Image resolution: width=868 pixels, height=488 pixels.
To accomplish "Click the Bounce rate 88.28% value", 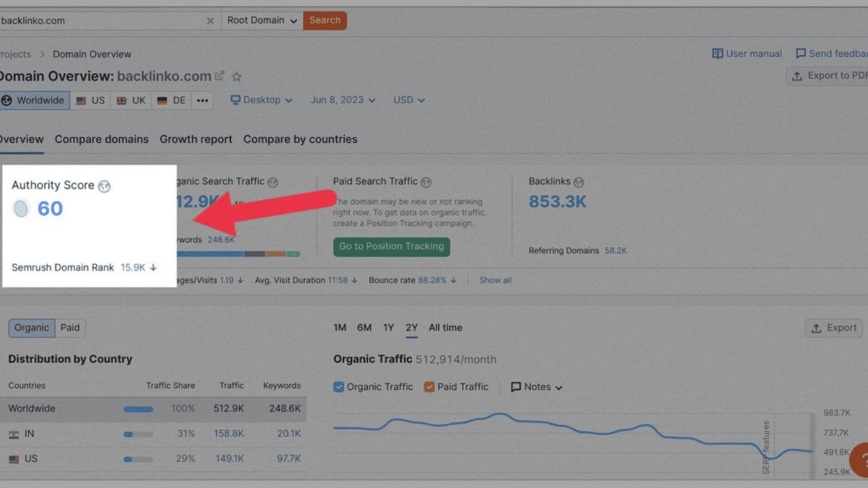I will tap(432, 281).
